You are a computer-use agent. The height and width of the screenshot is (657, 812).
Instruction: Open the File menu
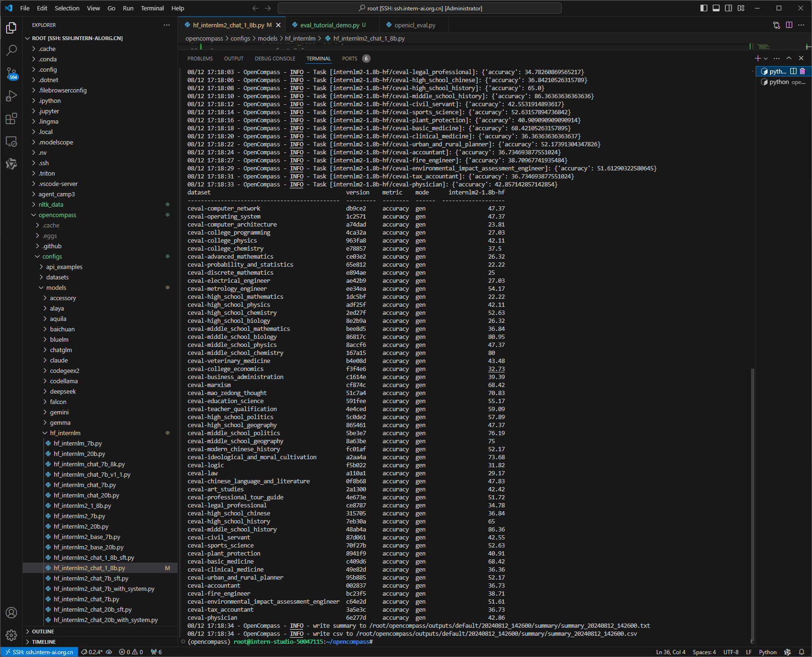click(x=25, y=8)
